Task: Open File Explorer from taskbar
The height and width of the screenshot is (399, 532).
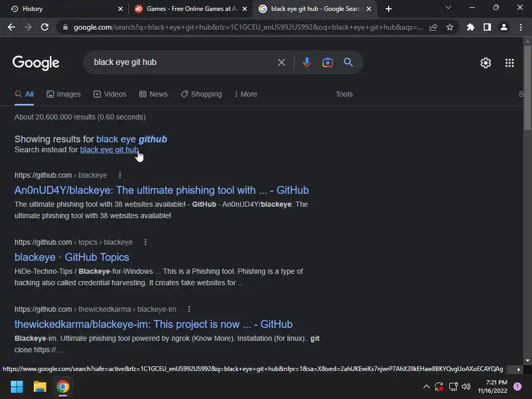Action: tap(39, 387)
